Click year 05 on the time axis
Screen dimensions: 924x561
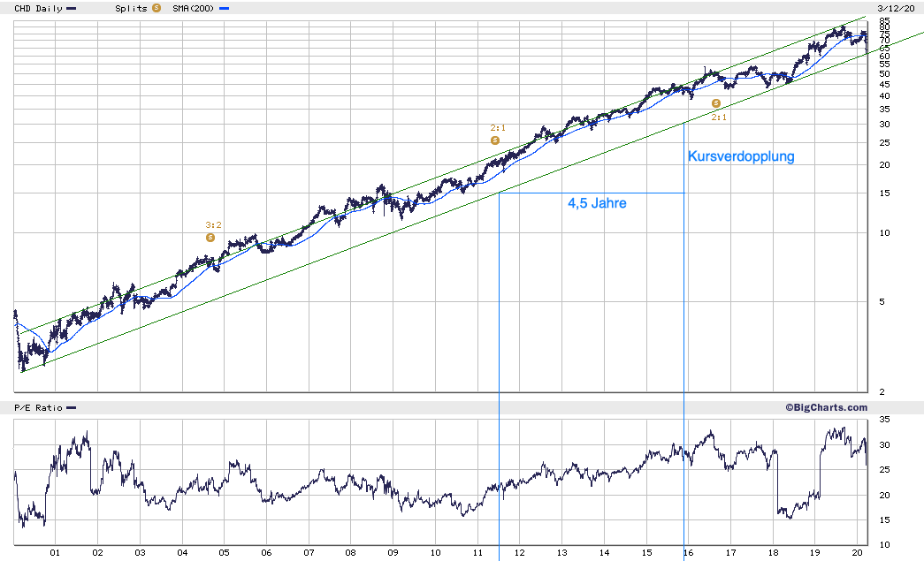click(224, 553)
